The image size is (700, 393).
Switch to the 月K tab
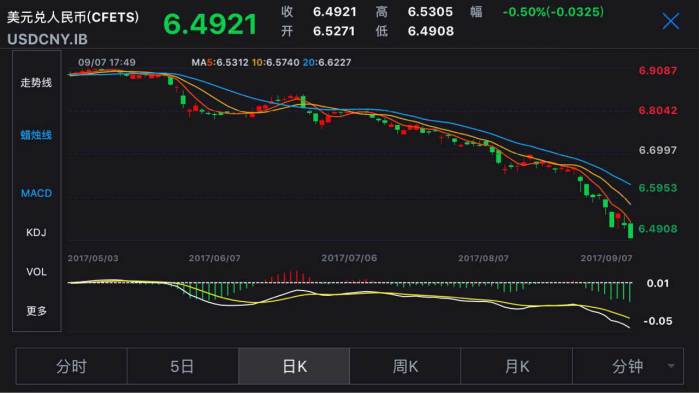pos(517,366)
